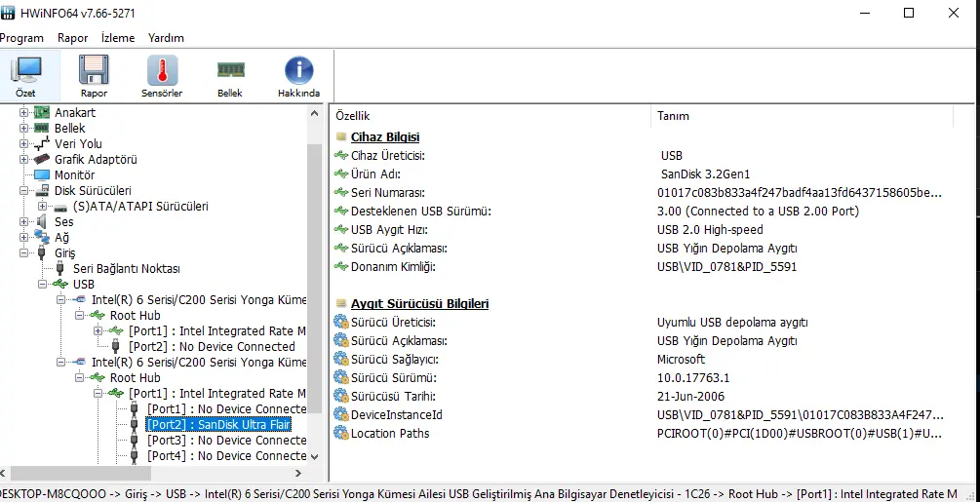The image size is (980, 502).
Task: Click the Desteklenen USB Sürümü row
Action: point(644,212)
